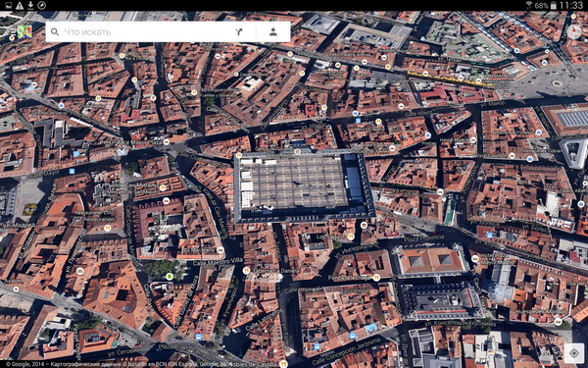Image resolution: width=588 pixels, height=368 pixels.
Task: Tap the Calle Maestro Villa street label
Action: click(218, 262)
